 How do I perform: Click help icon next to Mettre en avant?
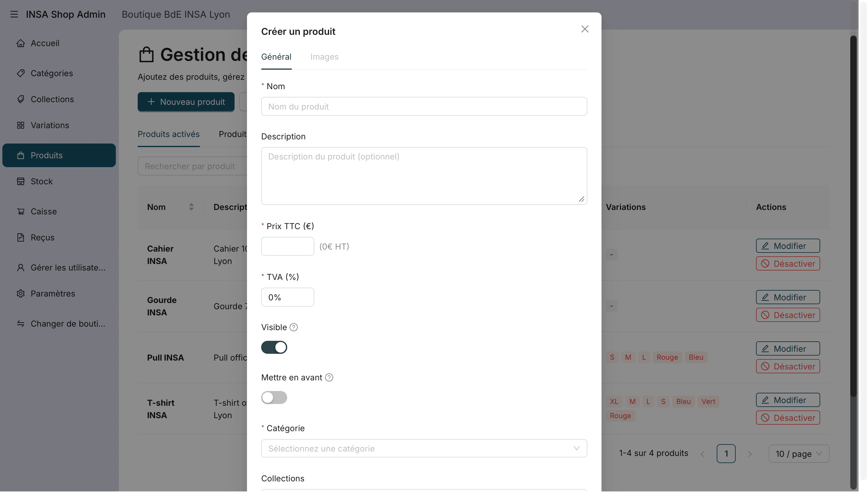[x=329, y=378]
